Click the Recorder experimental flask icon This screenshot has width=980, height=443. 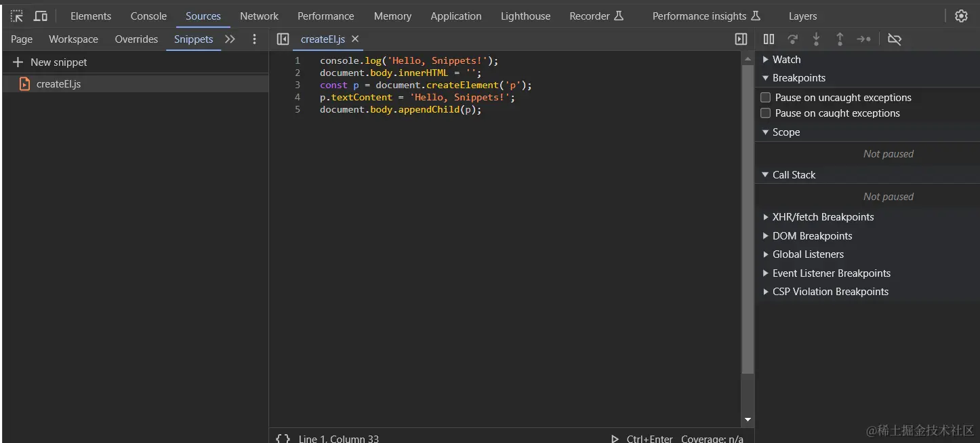click(x=618, y=16)
